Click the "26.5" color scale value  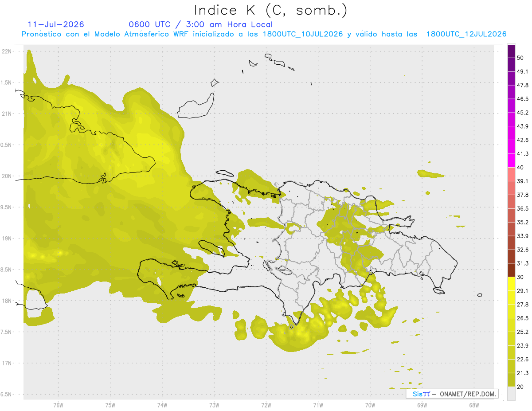pyautogui.click(x=523, y=318)
